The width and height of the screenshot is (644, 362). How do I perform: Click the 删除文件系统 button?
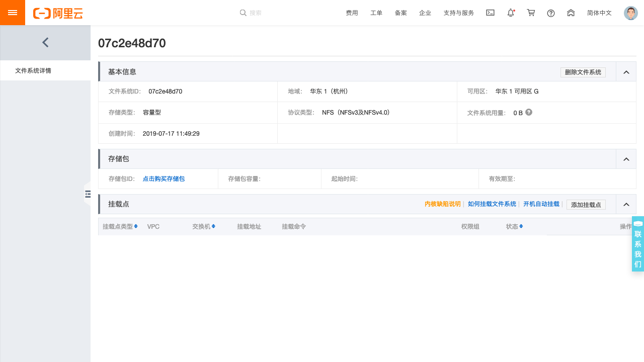point(583,72)
